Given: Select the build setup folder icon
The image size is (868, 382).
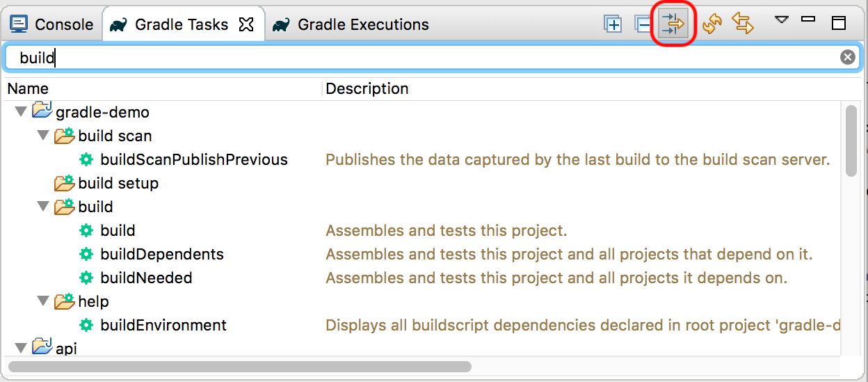Looking at the screenshot, I should point(65,183).
